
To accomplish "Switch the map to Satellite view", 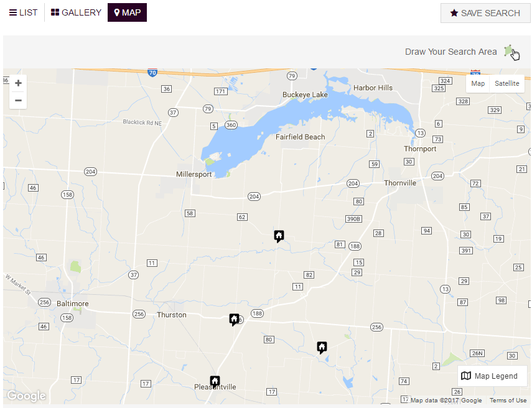I will pos(507,83).
